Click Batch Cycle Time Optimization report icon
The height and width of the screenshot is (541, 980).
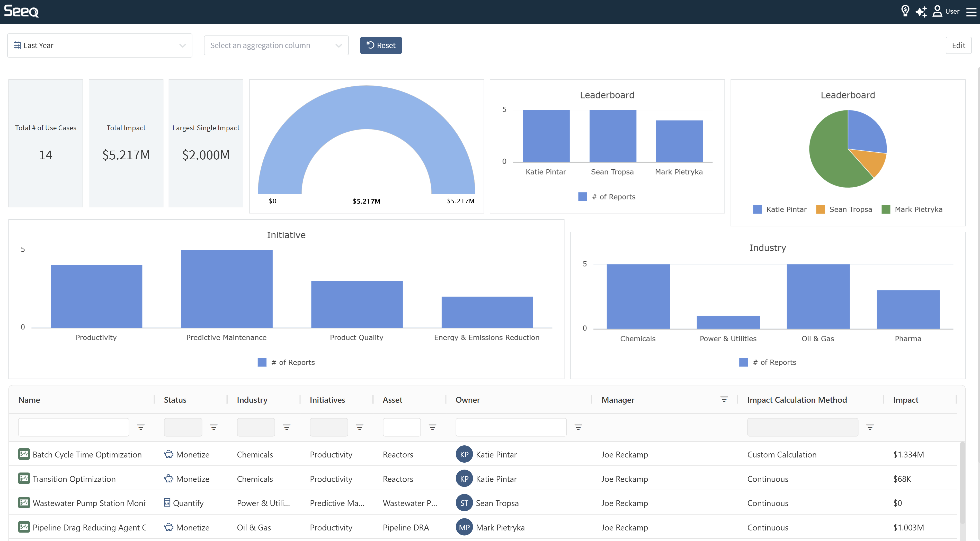coord(24,454)
